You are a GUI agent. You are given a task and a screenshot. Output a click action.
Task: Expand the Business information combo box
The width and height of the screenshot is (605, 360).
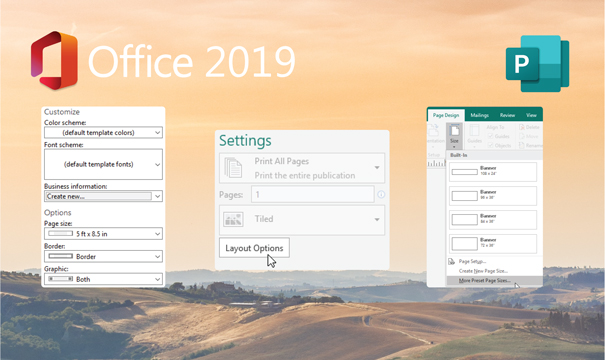pyautogui.click(x=103, y=196)
